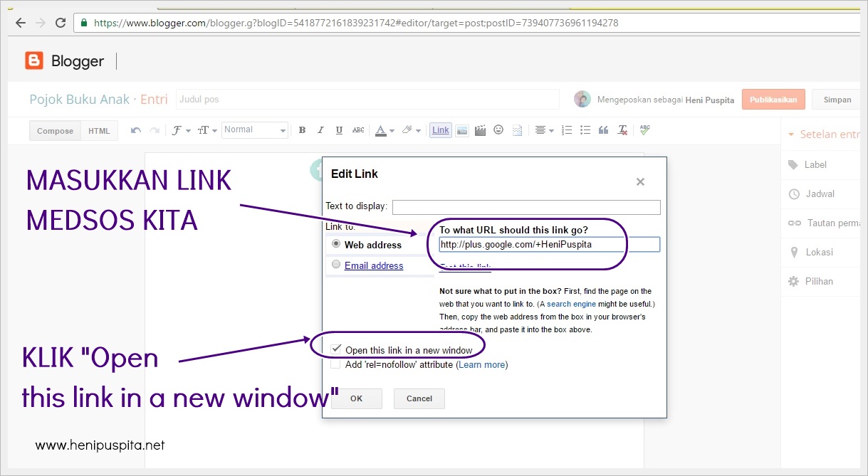The height and width of the screenshot is (476, 868).
Task: Click Cancel in the Edit Link dialog
Action: tap(419, 398)
